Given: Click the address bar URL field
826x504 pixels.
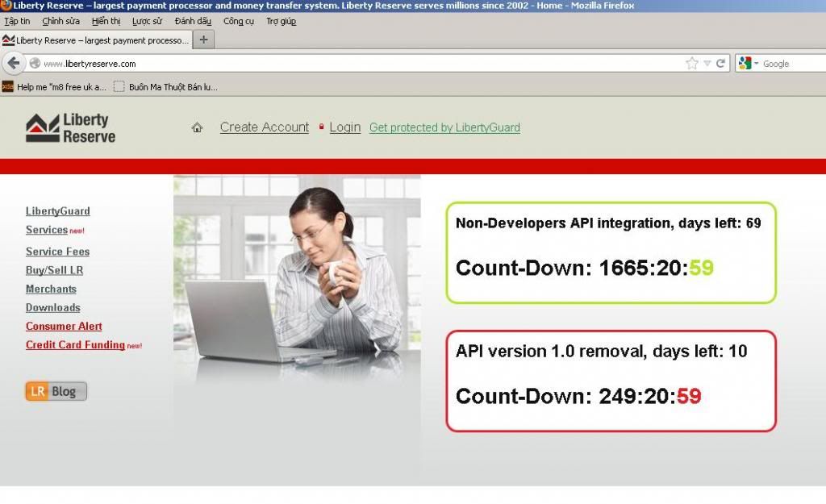Looking at the screenshot, I should (x=355, y=63).
